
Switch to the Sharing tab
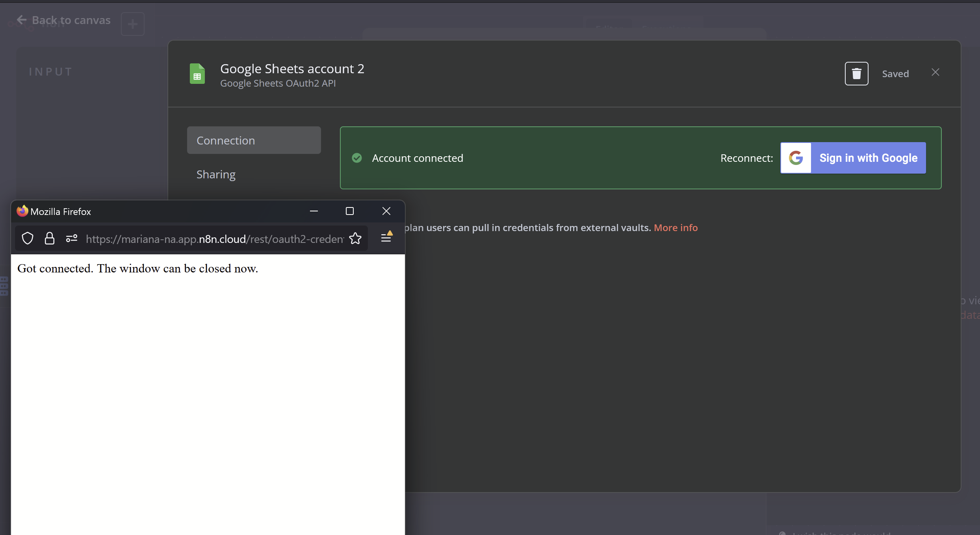point(216,174)
